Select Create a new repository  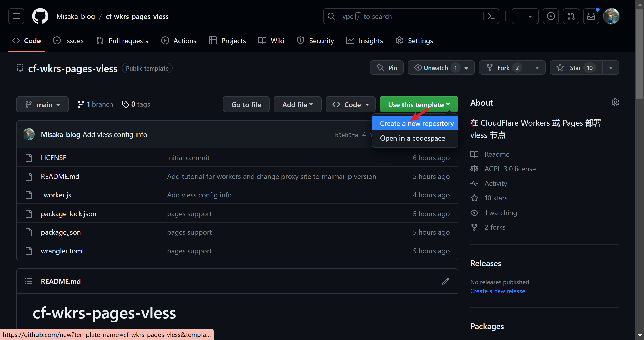pos(417,123)
